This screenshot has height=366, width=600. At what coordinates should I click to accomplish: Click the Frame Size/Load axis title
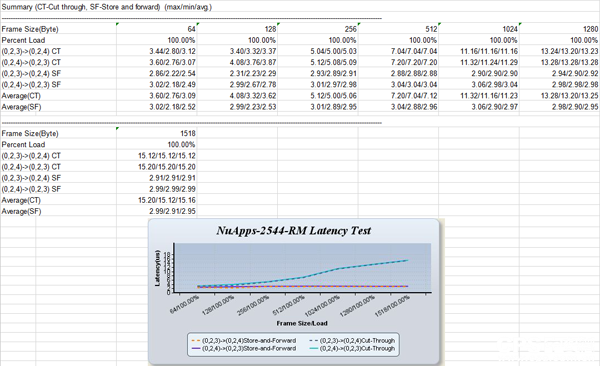(302, 324)
